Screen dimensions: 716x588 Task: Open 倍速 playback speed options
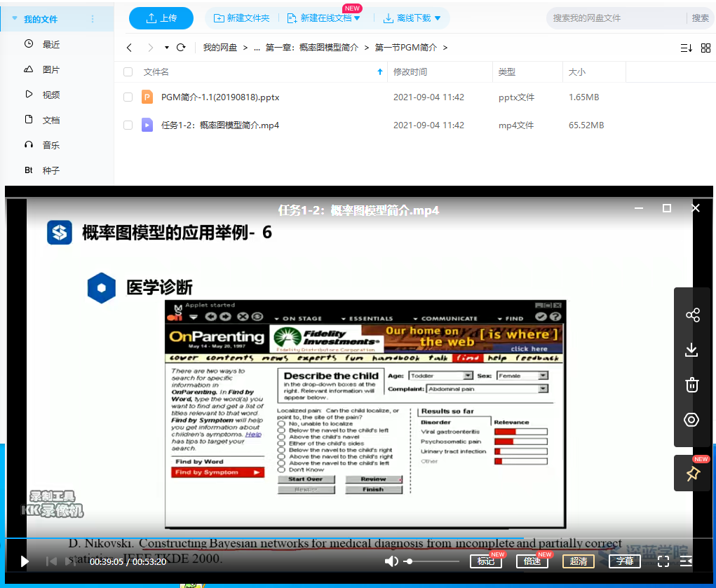(x=532, y=561)
